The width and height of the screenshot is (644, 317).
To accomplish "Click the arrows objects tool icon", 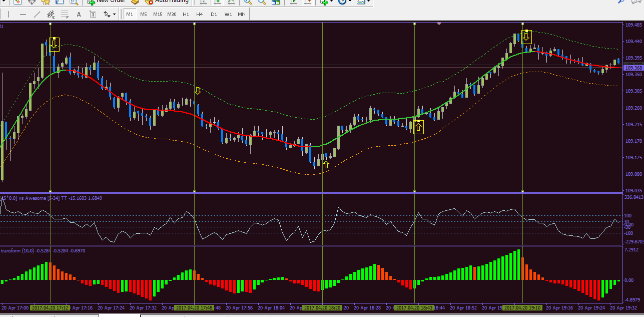I will tap(107, 14).
